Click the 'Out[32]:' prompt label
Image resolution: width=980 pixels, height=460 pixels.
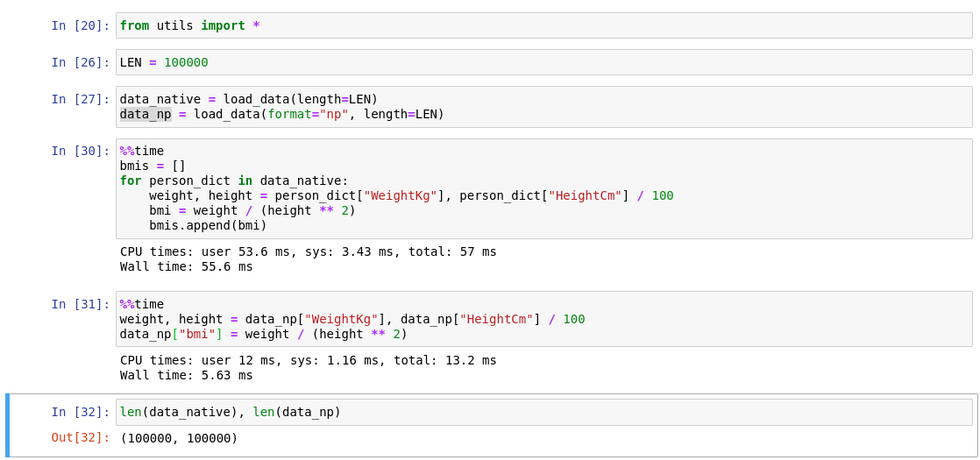pyautogui.click(x=81, y=438)
